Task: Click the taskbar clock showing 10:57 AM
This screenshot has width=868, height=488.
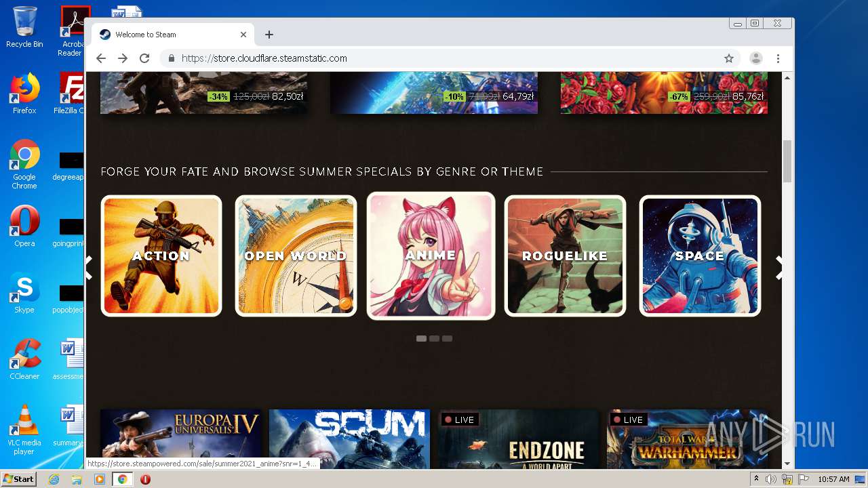Action: (x=833, y=479)
